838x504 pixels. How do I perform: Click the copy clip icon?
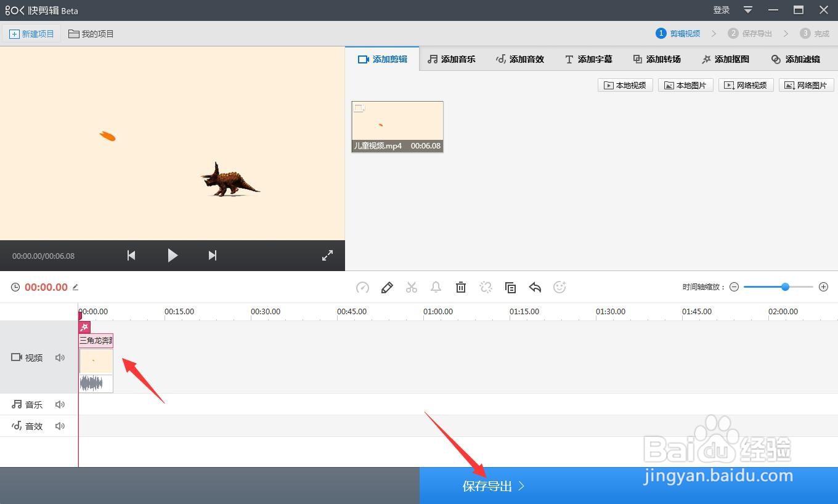[510, 287]
